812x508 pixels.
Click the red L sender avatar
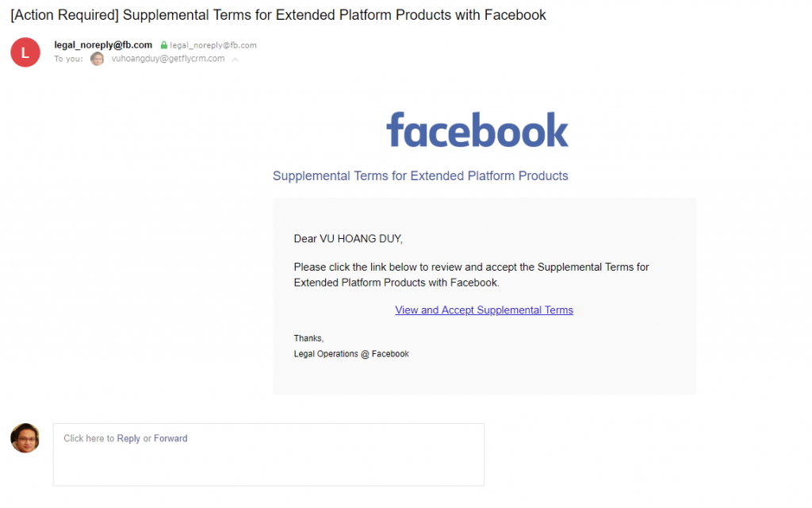pos(25,52)
